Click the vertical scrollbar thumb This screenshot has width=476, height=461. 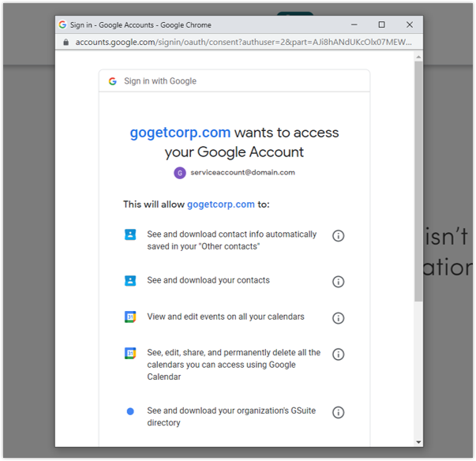418,182
